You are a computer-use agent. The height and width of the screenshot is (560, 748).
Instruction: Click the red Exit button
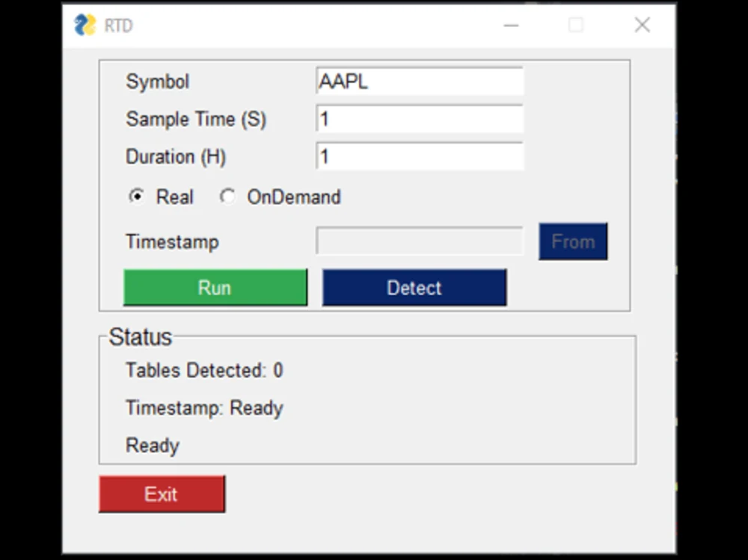pyautogui.click(x=162, y=493)
